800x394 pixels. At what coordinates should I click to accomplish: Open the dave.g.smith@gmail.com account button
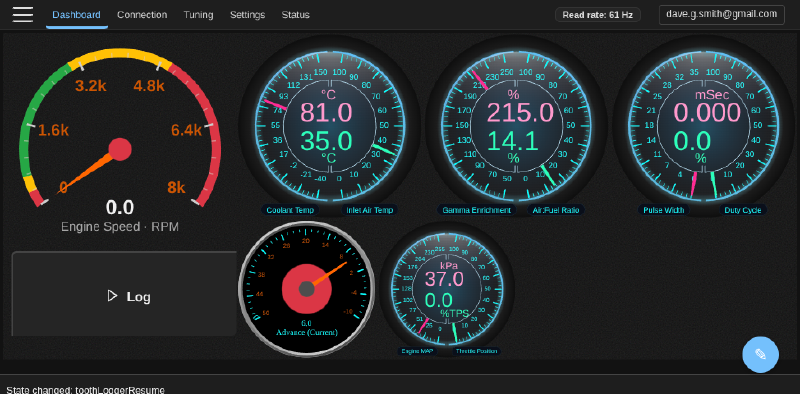pyautogui.click(x=721, y=14)
